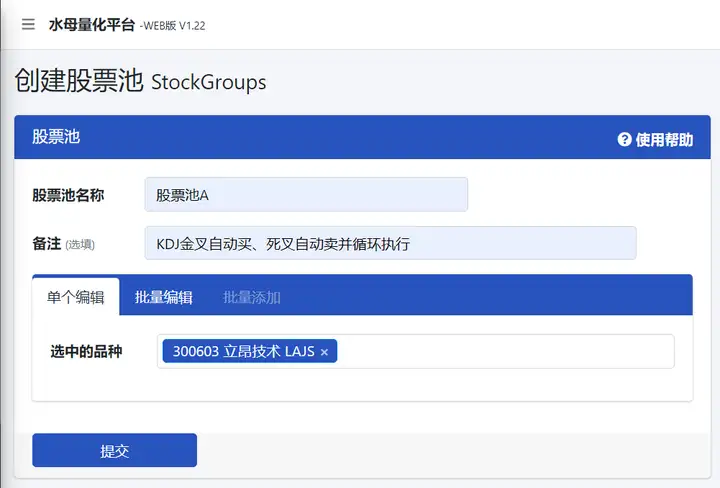Click the WEB版 V1.22 version text

[173, 26]
